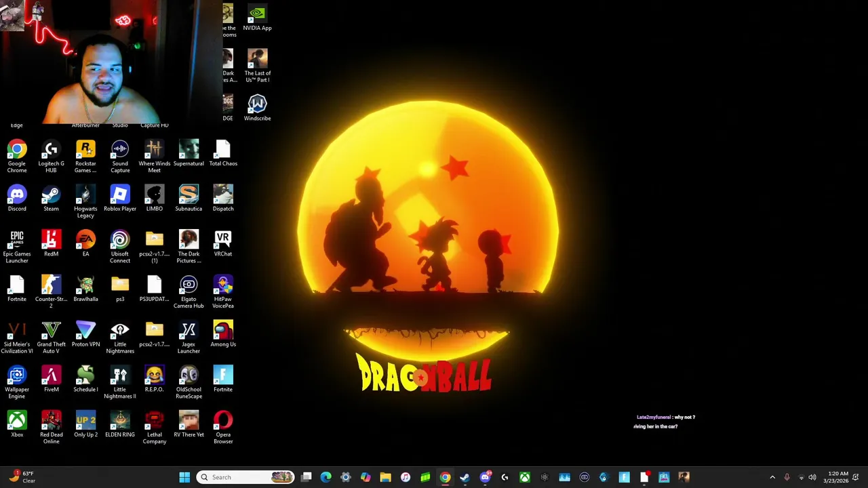This screenshot has height=488, width=868.
Task: Select the EA app icon
Action: pos(85,243)
